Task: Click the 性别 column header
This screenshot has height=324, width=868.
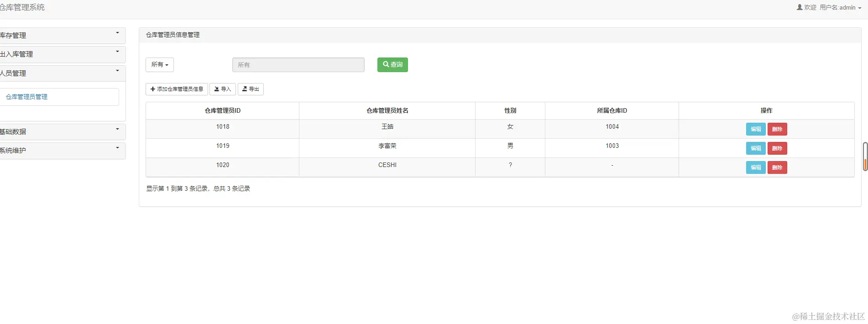Action: (x=510, y=110)
